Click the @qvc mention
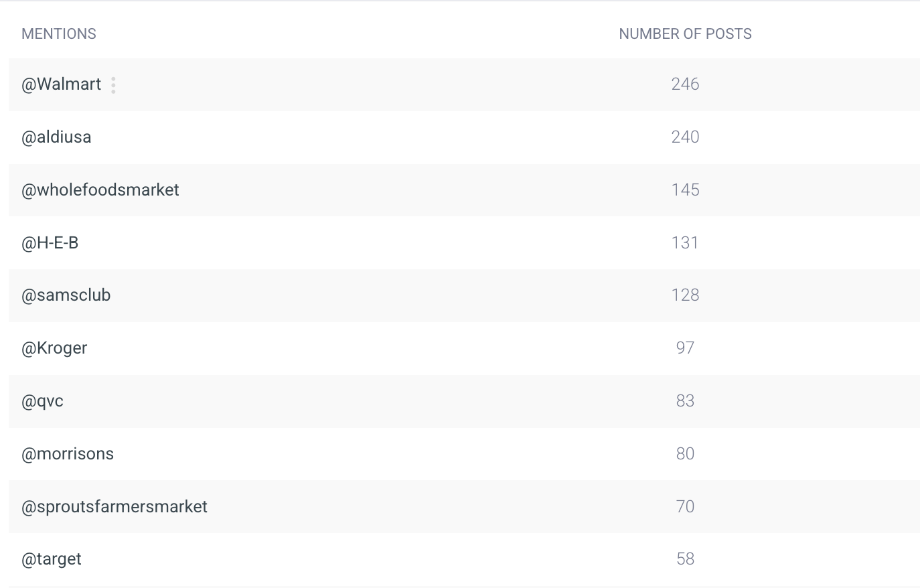 click(43, 401)
